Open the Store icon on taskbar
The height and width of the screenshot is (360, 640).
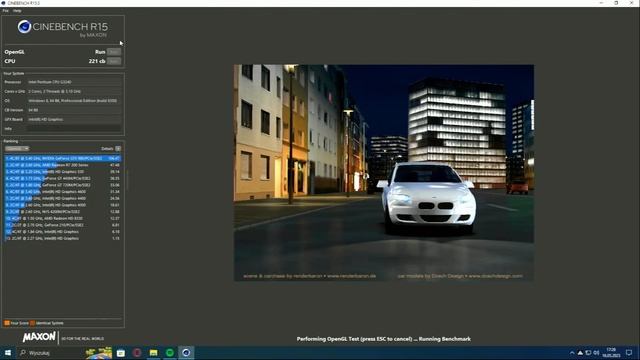tap(121, 353)
